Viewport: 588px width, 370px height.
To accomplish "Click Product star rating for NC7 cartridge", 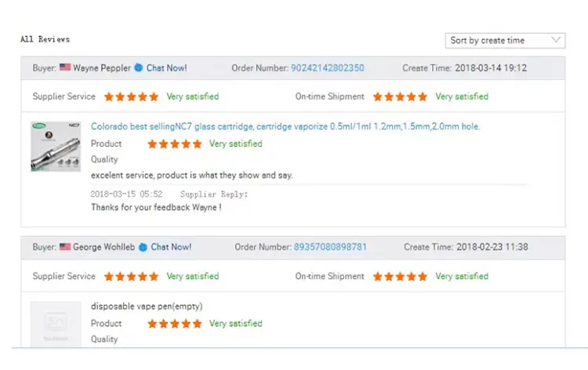I will (x=174, y=144).
